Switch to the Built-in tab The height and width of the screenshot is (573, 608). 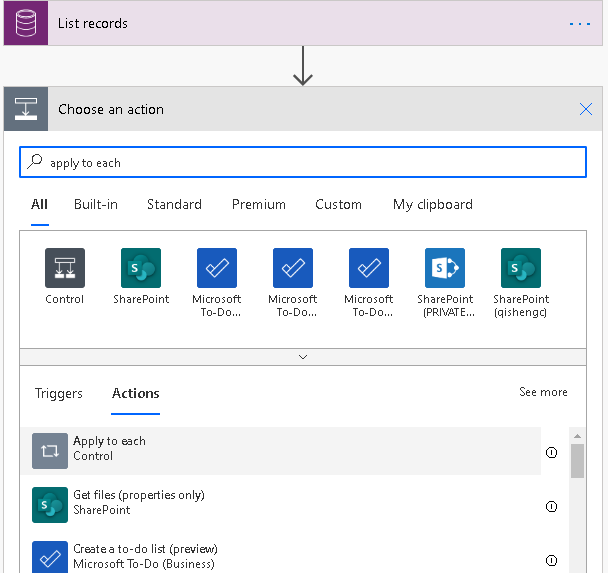(96, 204)
